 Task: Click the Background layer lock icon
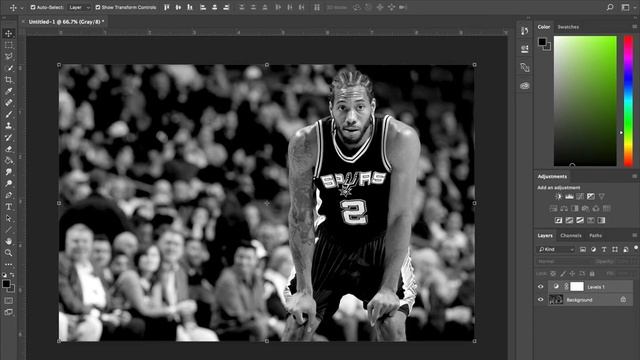pos(623,300)
